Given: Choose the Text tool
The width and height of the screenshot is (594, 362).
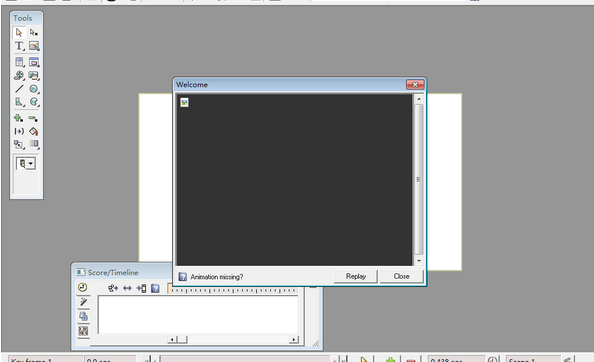Looking at the screenshot, I should (19, 46).
